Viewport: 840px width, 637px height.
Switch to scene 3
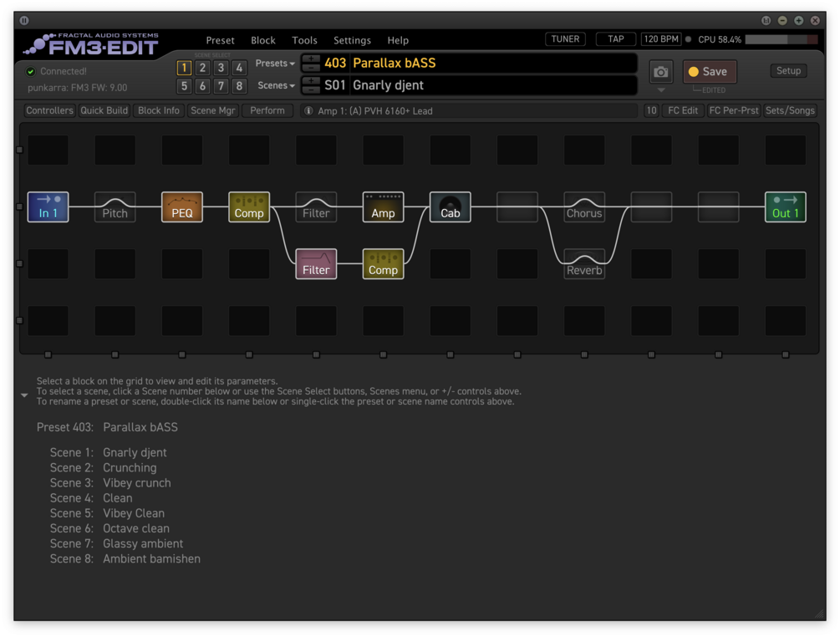point(221,68)
